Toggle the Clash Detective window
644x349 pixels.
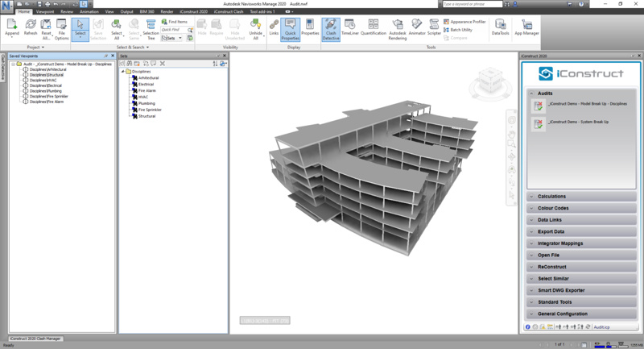click(x=331, y=29)
